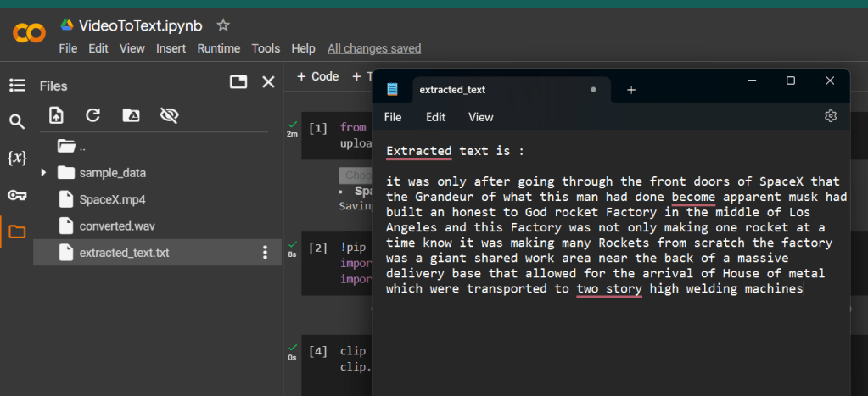Open the Variables {x} sidebar icon
Viewport: 868px width, 396px height.
tap(17, 159)
